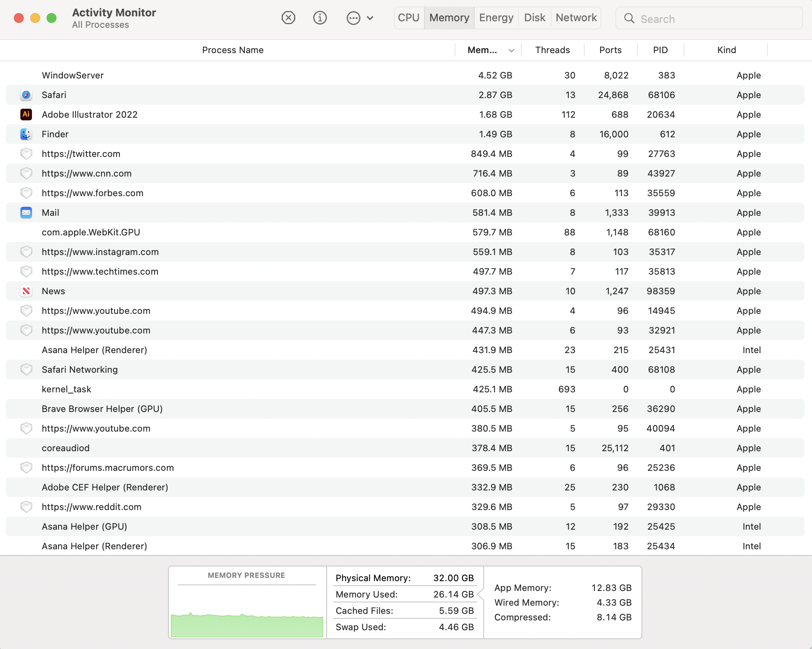Image resolution: width=812 pixels, height=649 pixels.
Task: Sort by Kind column header
Action: click(727, 50)
